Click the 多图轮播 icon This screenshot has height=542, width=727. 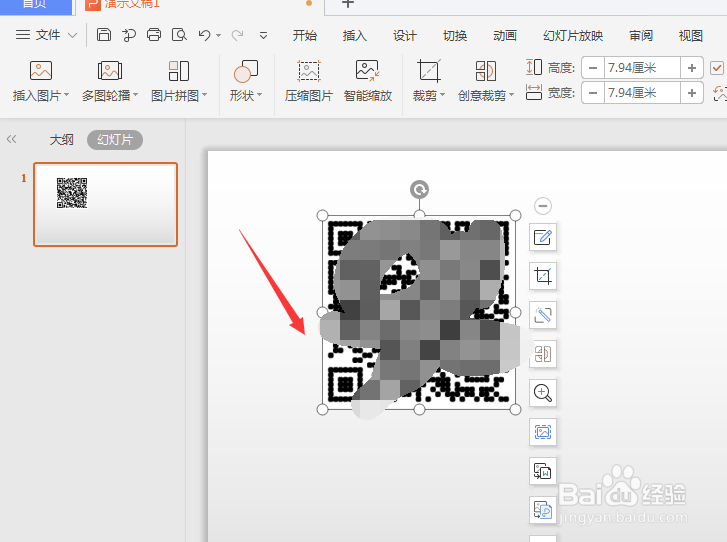(x=109, y=71)
